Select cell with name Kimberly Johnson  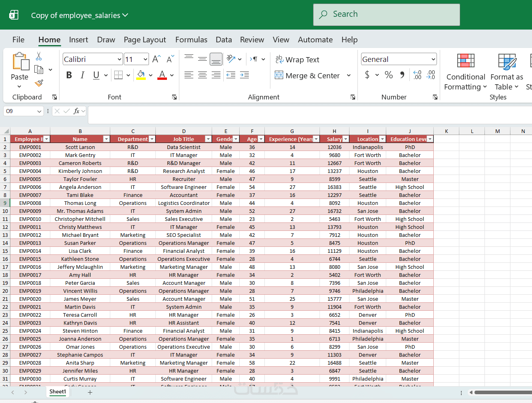[x=80, y=171]
